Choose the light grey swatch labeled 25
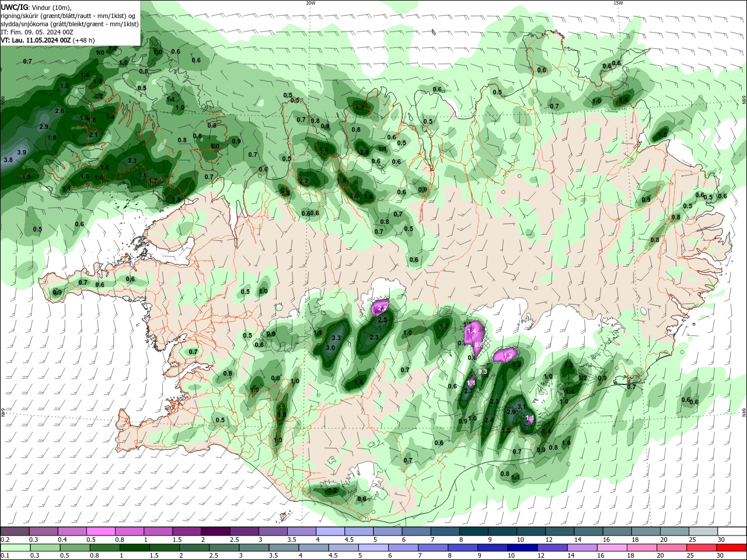The width and height of the screenshot is (747, 560). pos(704,531)
